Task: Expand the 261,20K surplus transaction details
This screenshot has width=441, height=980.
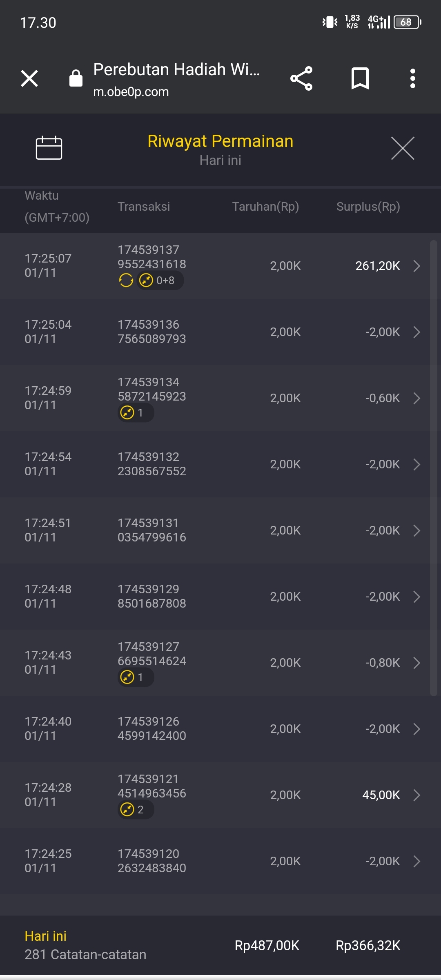Action: click(x=416, y=266)
